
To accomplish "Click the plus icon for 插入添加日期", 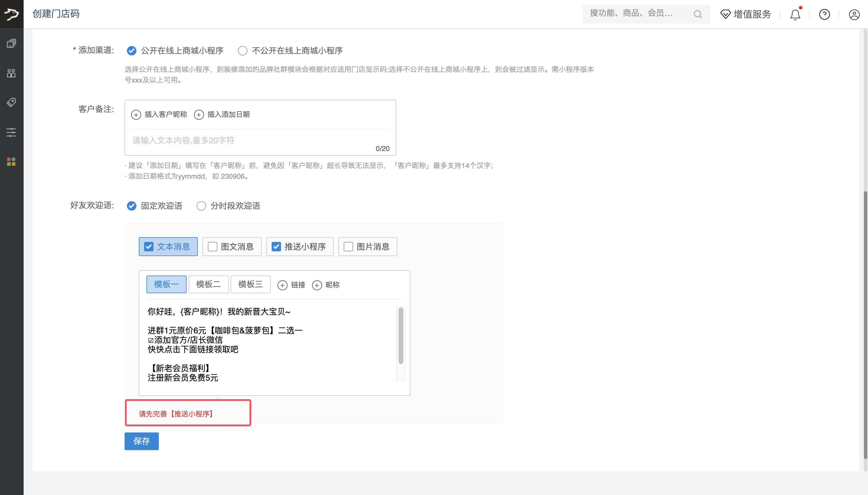I will click(199, 114).
